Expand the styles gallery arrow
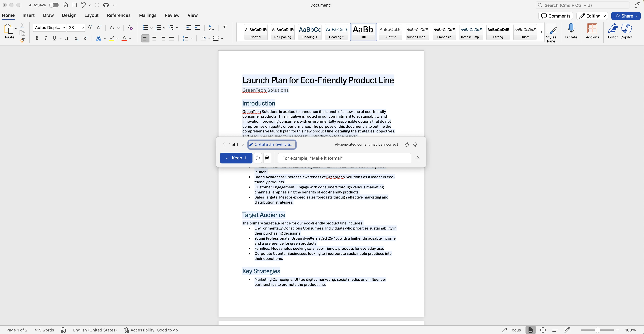644x334 pixels. pyautogui.click(x=541, y=32)
